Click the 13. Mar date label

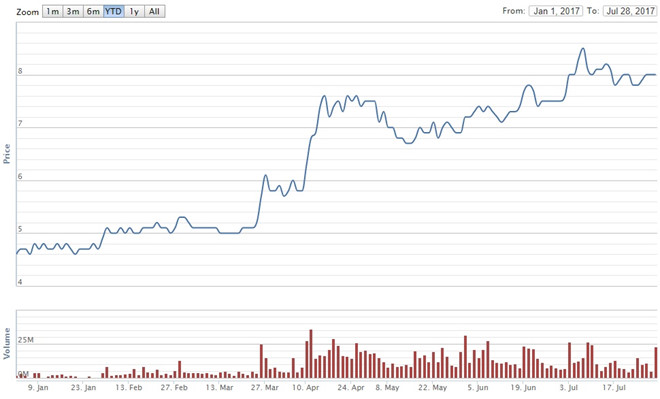pyautogui.click(x=219, y=388)
